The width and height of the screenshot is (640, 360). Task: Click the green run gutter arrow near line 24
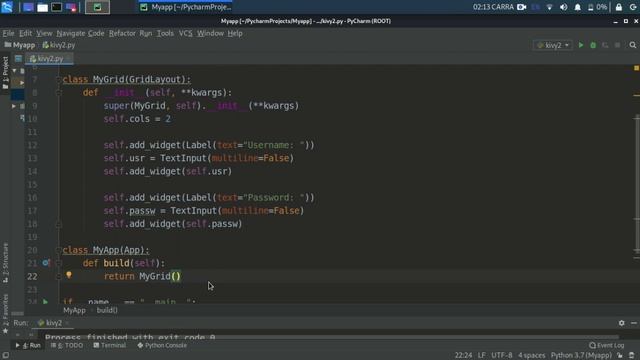[45, 302]
